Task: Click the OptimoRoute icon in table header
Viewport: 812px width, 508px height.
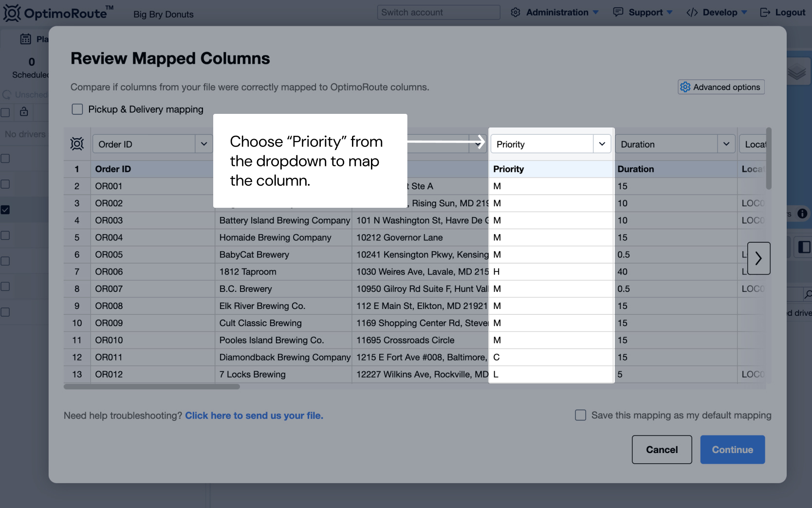Action: pos(77,144)
